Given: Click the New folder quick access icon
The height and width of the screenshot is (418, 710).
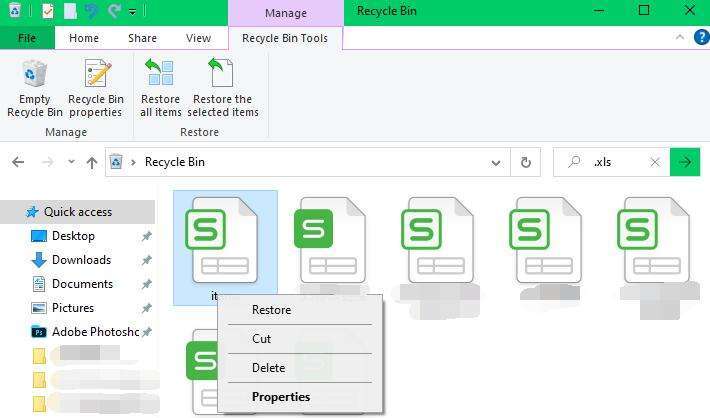Looking at the screenshot, I should [70, 11].
